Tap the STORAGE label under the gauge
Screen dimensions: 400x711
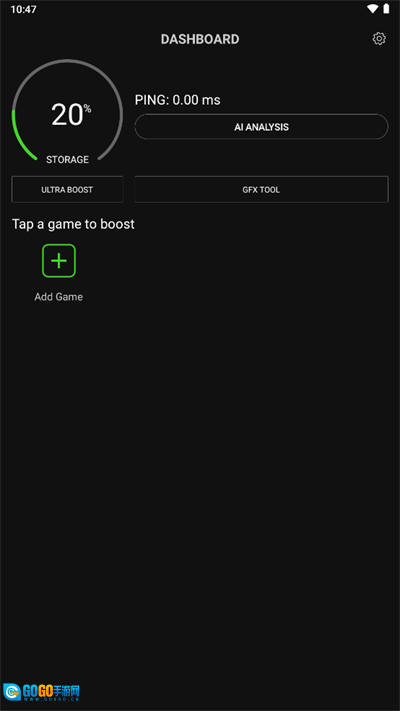point(67,160)
